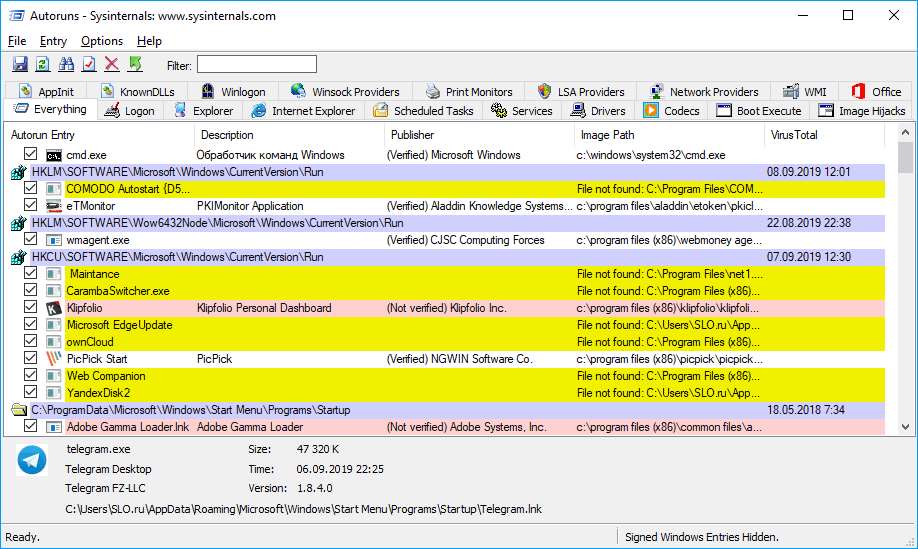Switch to the Scheduled Tasks tab
Screen dimensions: 918x549
click(424, 111)
